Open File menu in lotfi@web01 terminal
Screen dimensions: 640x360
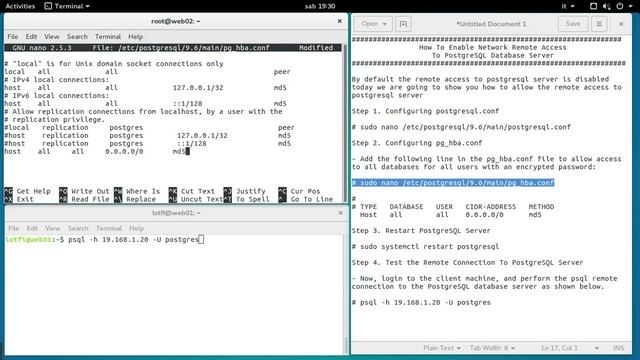pos(13,228)
